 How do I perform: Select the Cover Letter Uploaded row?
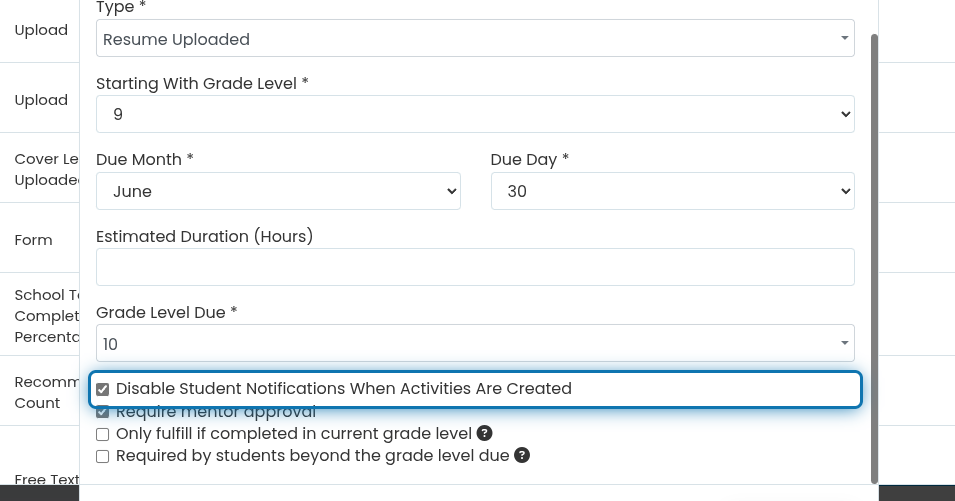point(40,169)
